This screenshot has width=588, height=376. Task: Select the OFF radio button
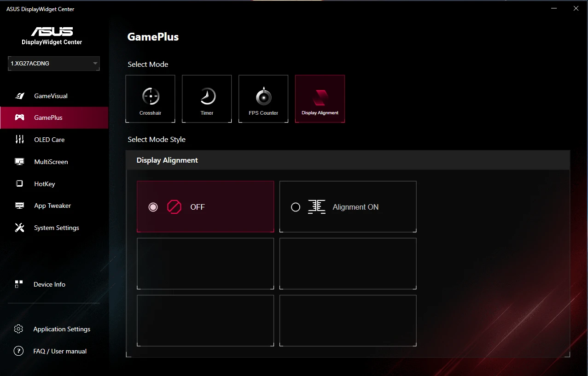coord(153,207)
